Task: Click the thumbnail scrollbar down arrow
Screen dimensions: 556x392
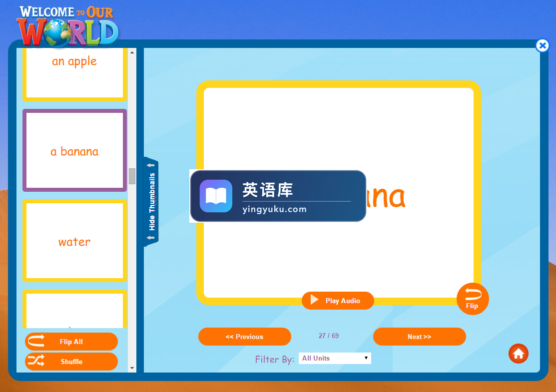Action: click(x=132, y=368)
